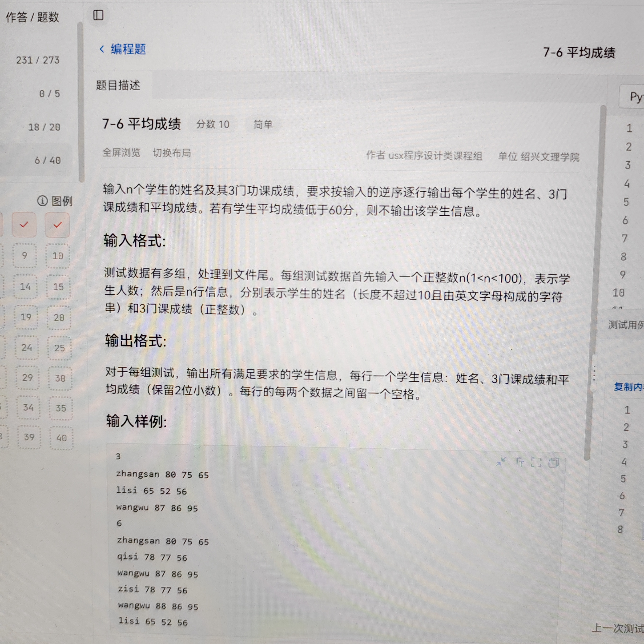Click sample line 'wangwu 88 86 95'

click(158, 606)
